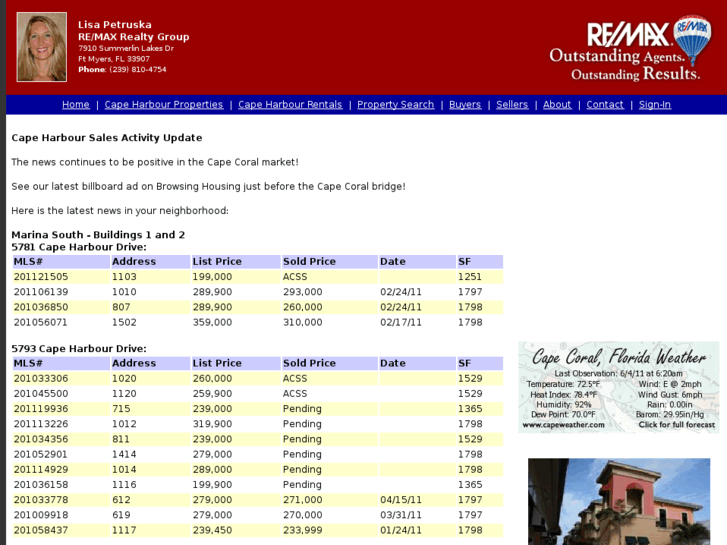Click address 1502 in 5781 table

[124, 322]
